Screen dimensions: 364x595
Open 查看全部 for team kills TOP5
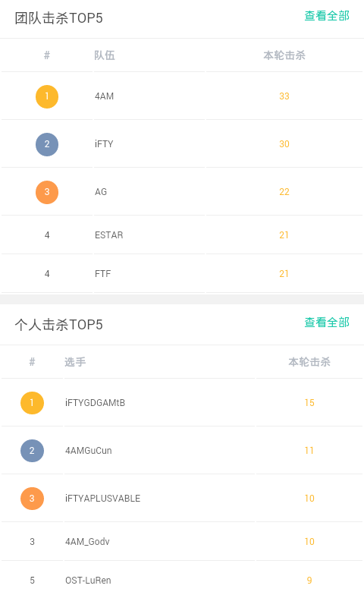pyautogui.click(x=327, y=16)
